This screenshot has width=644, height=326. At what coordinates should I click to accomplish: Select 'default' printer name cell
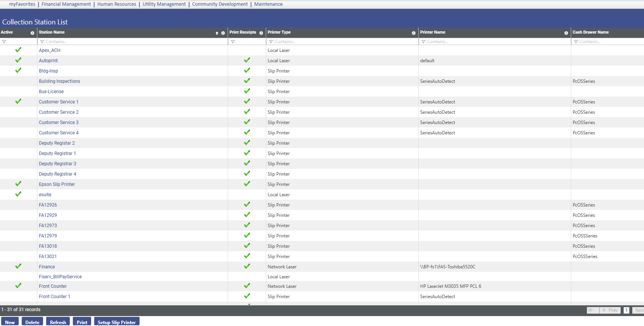click(427, 61)
